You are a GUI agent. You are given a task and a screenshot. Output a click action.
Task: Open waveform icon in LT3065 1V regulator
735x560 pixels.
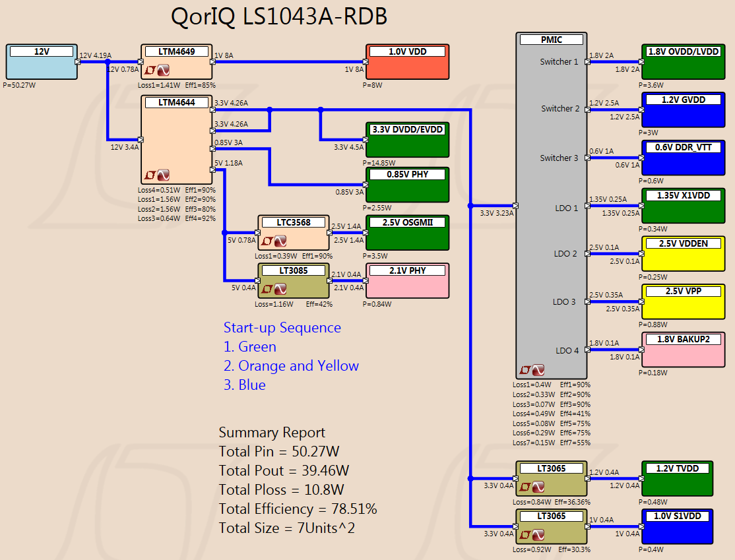pyautogui.click(x=538, y=535)
